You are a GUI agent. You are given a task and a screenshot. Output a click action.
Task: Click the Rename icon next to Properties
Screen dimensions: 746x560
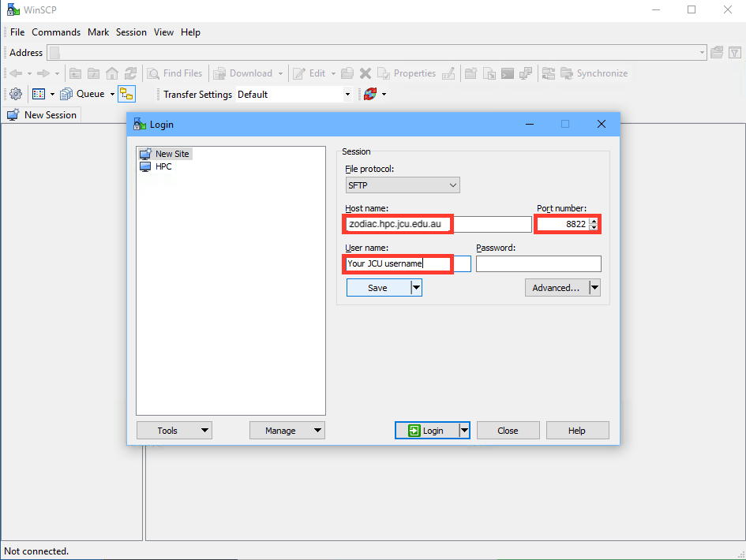tap(448, 73)
